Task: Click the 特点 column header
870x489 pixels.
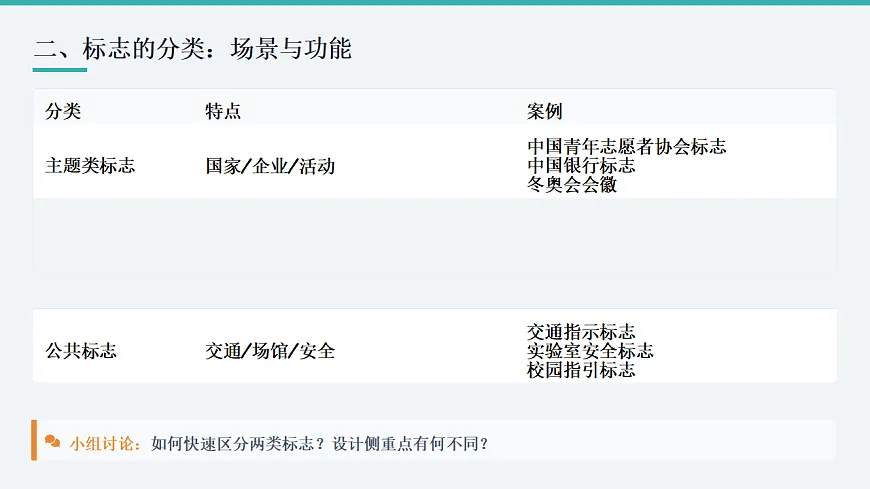Action: 223,111
